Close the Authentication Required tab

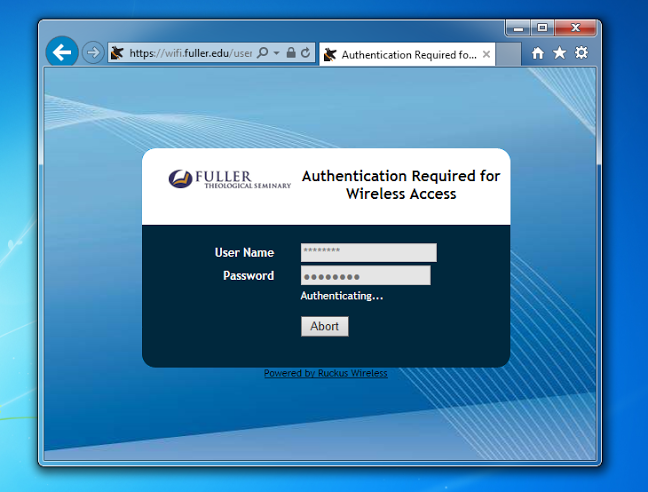(x=486, y=54)
